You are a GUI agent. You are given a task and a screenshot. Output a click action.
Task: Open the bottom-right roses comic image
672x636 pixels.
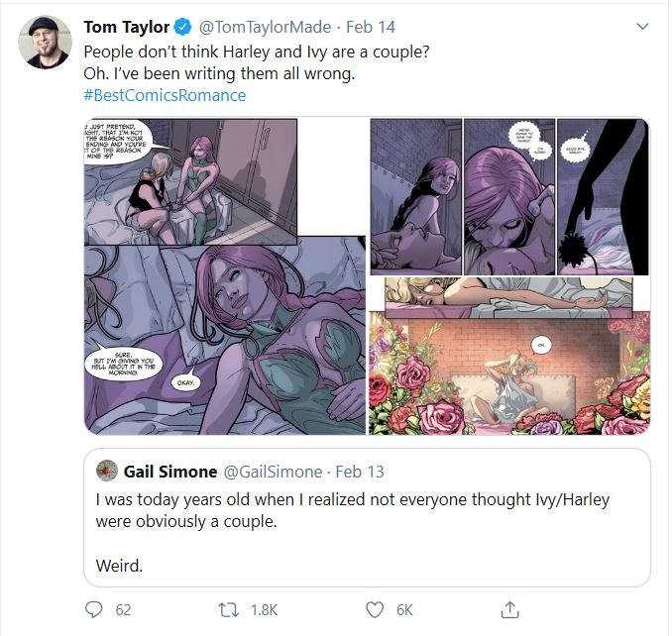(509, 372)
